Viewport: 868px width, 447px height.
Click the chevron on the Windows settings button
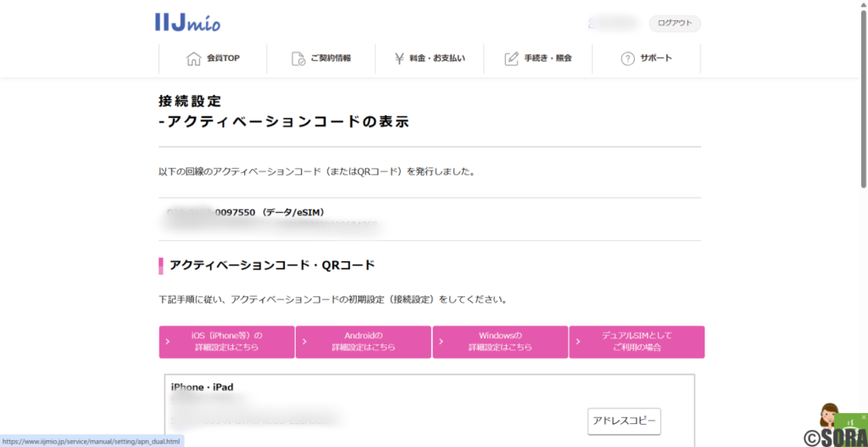pos(441,342)
